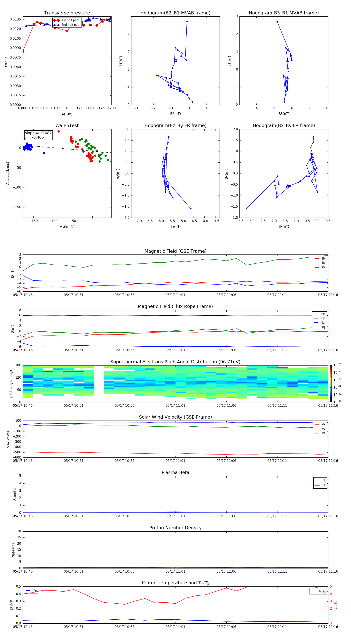Click the "Hodogram(B2_B1 MVAB frame)" title
The image size is (351, 644).
[x=175, y=13]
